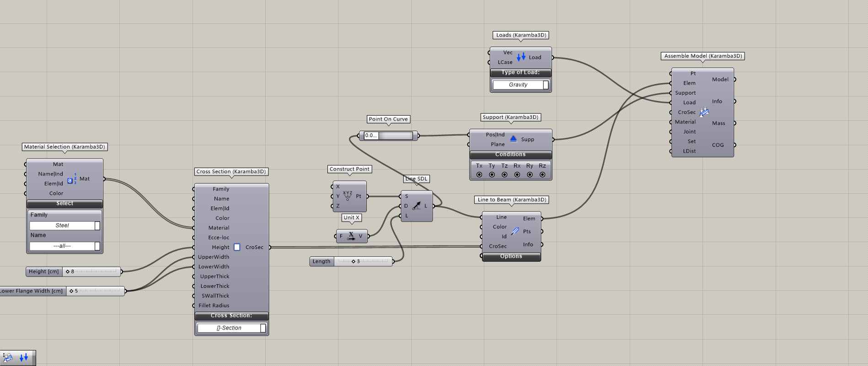Viewport: 868px width, 366px height.
Task: Click the Point On Curve value field
Action: [371, 136]
